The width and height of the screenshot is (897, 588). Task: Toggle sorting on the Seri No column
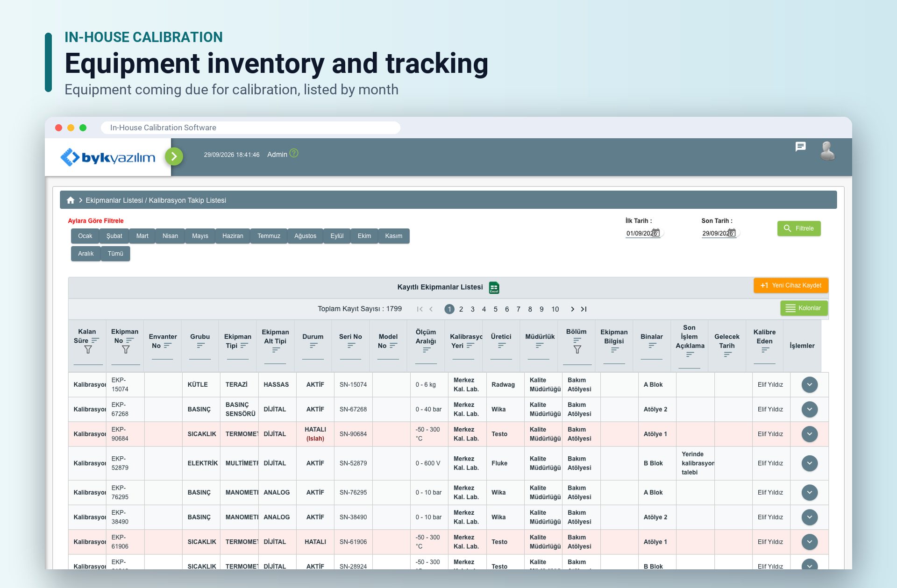pos(351,345)
